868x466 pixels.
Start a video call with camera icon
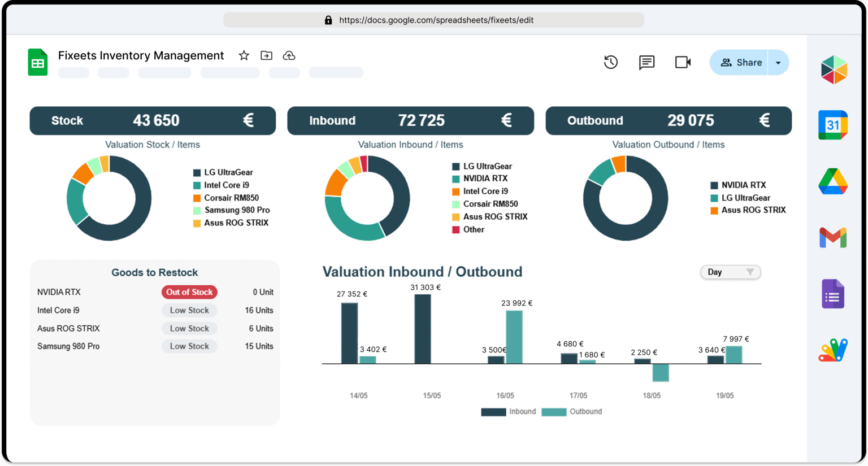tap(683, 62)
